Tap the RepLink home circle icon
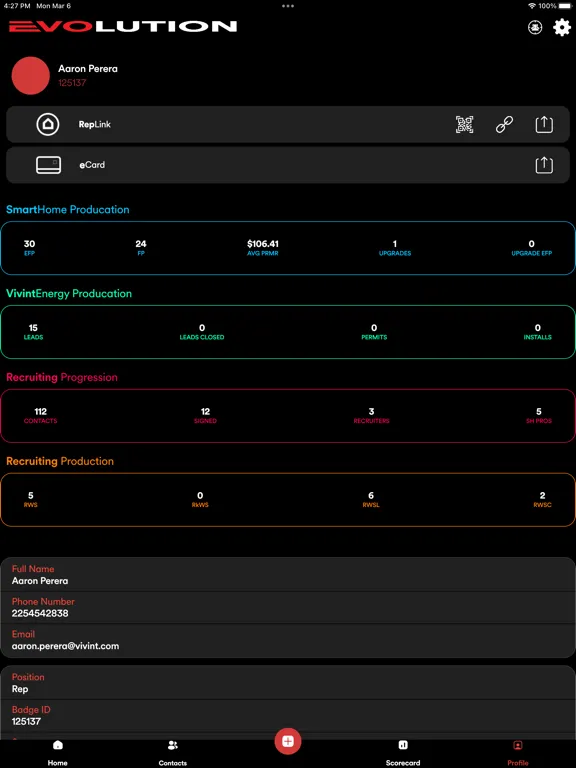The image size is (576, 768). [x=48, y=124]
